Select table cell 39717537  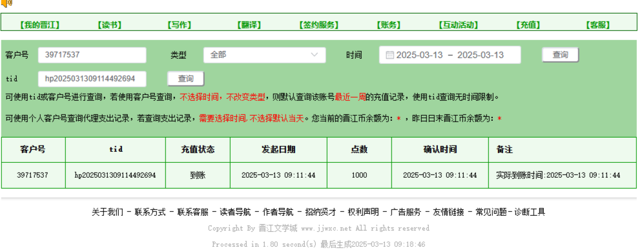pyautogui.click(x=33, y=176)
